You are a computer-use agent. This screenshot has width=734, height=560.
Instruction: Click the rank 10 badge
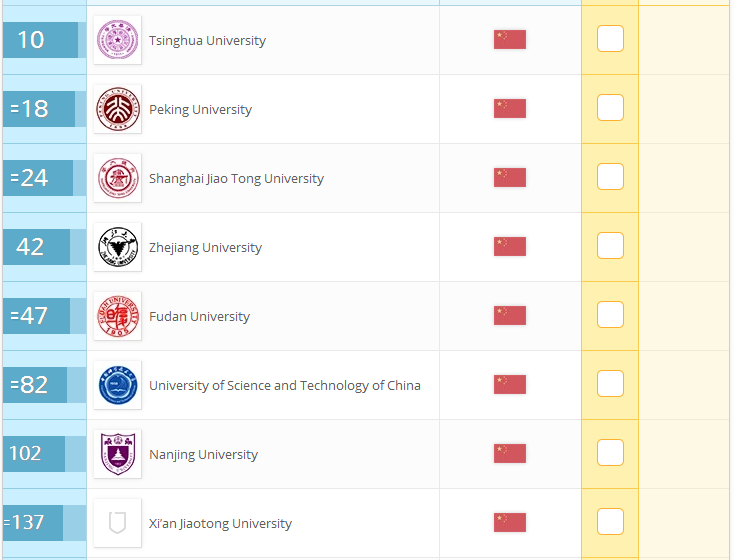(x=40, y=40)
